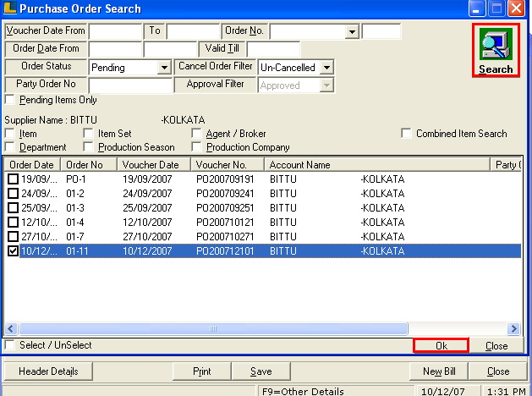Select voucher number PO200709241
This screenshot has height=396, width=532.
click(x=225, y=194)
